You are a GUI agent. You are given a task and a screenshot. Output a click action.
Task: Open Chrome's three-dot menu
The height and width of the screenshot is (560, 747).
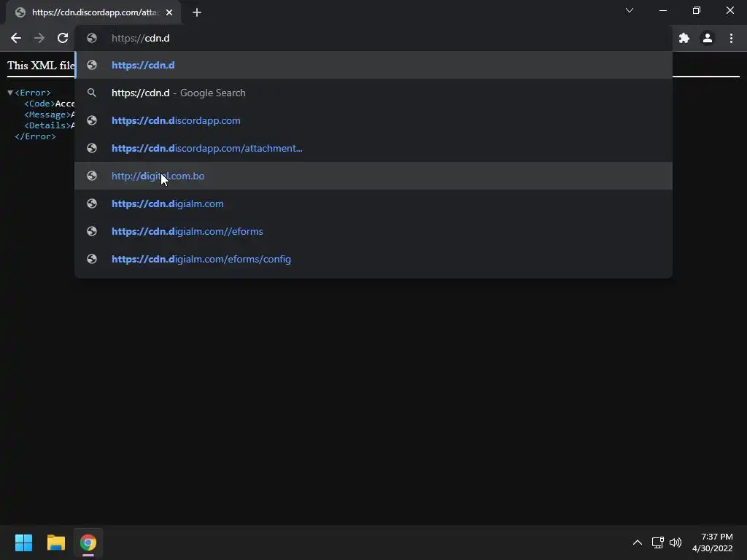pos(731,38)
